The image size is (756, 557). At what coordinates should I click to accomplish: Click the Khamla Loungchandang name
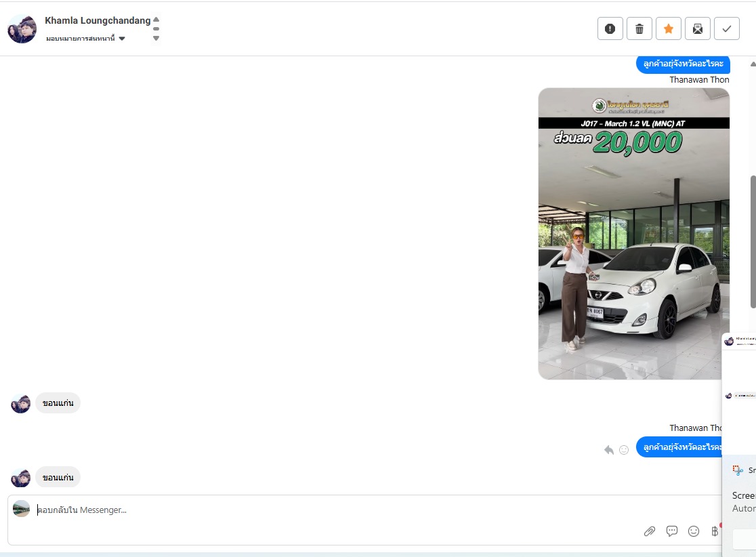pos(98,20)
